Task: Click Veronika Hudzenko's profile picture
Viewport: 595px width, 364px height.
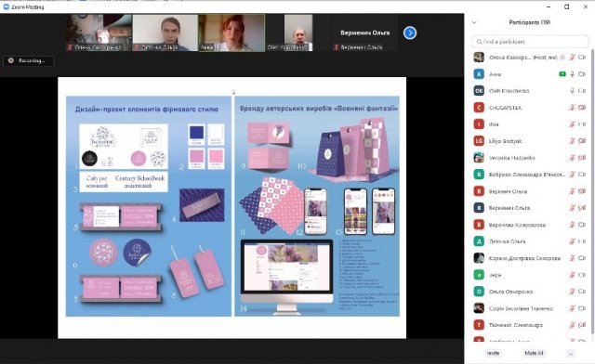Action: click(x=479, y=157)
